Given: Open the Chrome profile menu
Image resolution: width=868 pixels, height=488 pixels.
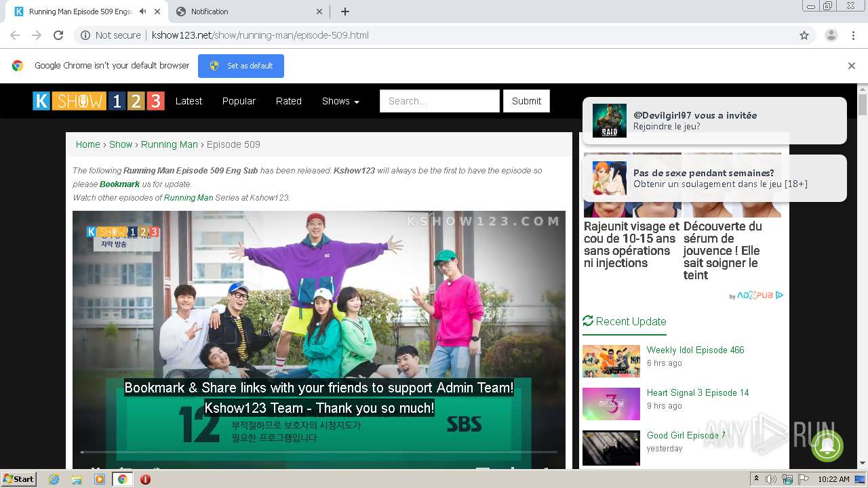Looking at the screenshot, I should (x=831, y=35).
